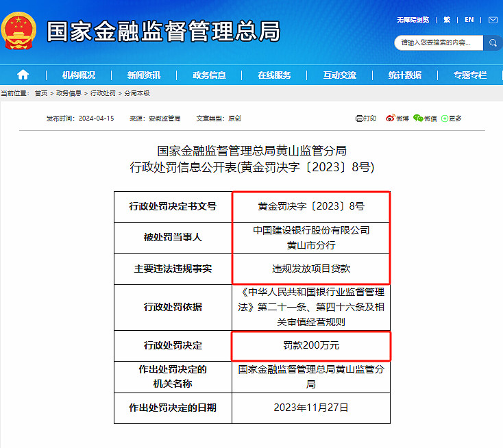Screen dimensions: 503x448
Task: Click the site title 国家金融监督管理总局
Action: pyautogui.click(x=164, y=31)
